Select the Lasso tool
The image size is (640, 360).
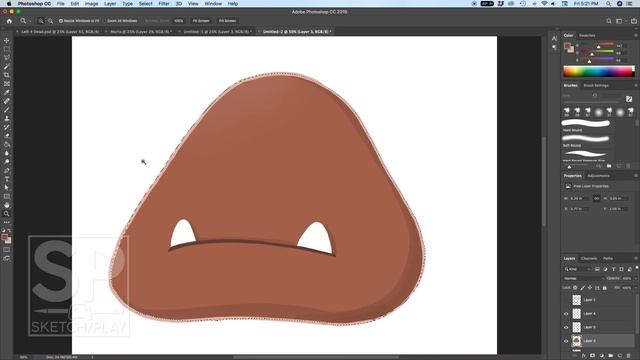tap(7, 58)
